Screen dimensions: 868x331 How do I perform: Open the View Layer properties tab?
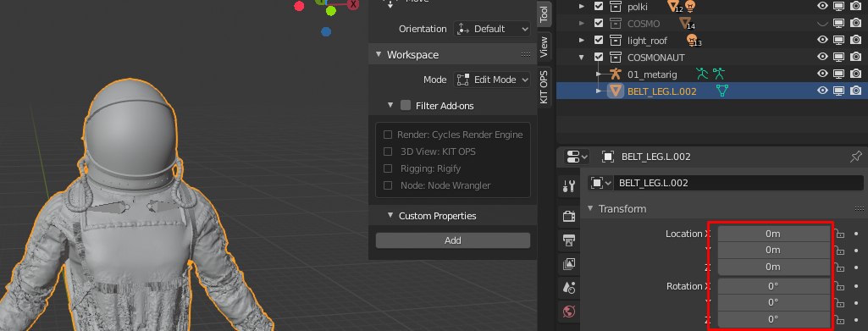tap(568, 263)
